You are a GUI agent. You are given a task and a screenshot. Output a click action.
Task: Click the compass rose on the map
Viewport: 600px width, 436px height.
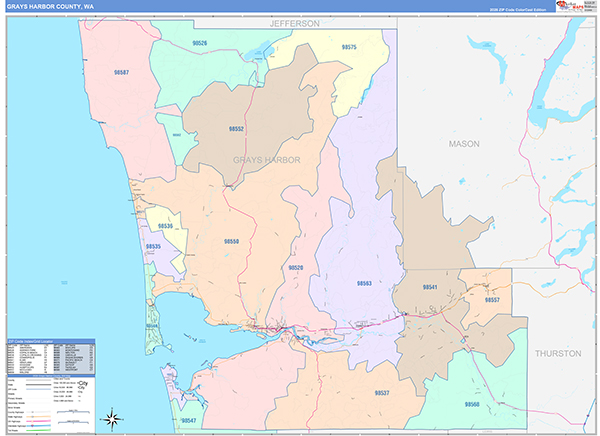[x=113, y=418]
